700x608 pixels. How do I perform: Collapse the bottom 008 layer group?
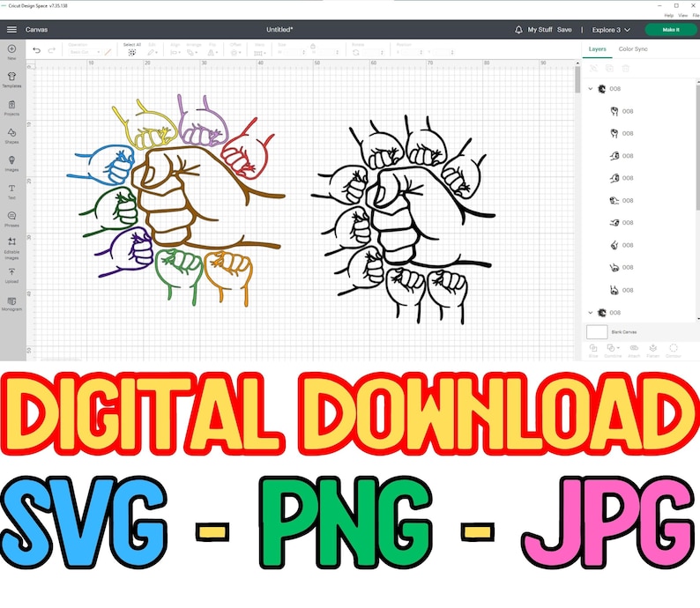click(591, 313)
